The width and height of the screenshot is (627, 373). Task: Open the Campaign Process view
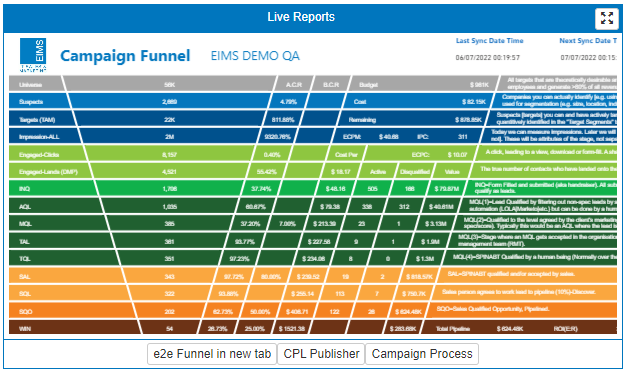(422, 354)
